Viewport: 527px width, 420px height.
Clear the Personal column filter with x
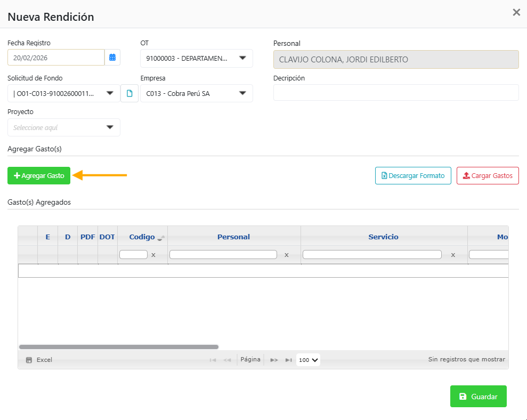(x=286, y=255)
